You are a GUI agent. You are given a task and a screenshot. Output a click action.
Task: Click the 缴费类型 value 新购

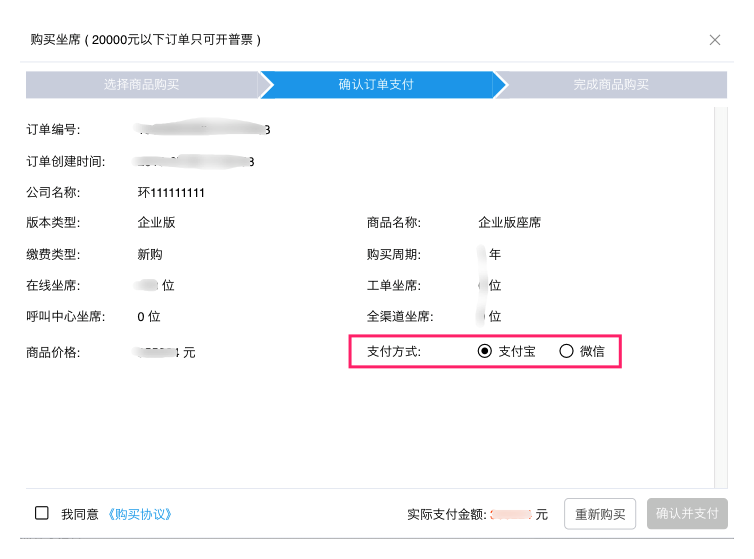pyautogui.click(x=150, y=254)
